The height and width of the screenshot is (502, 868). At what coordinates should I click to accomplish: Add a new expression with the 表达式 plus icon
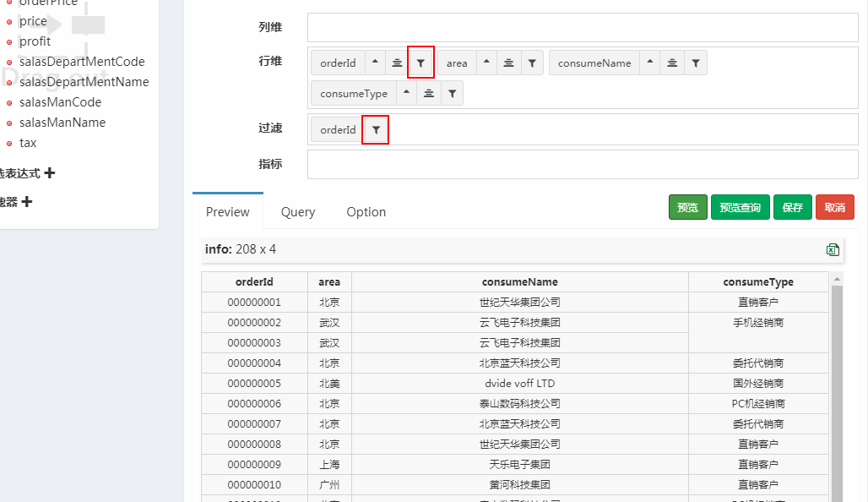coord(49,173)
